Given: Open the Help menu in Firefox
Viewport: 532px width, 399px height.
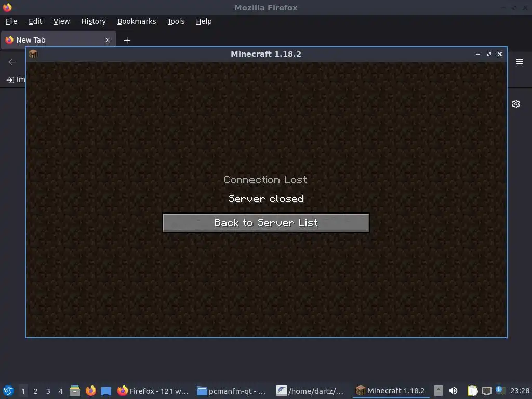Looking at the screenshot, I should tap(204, 21).
